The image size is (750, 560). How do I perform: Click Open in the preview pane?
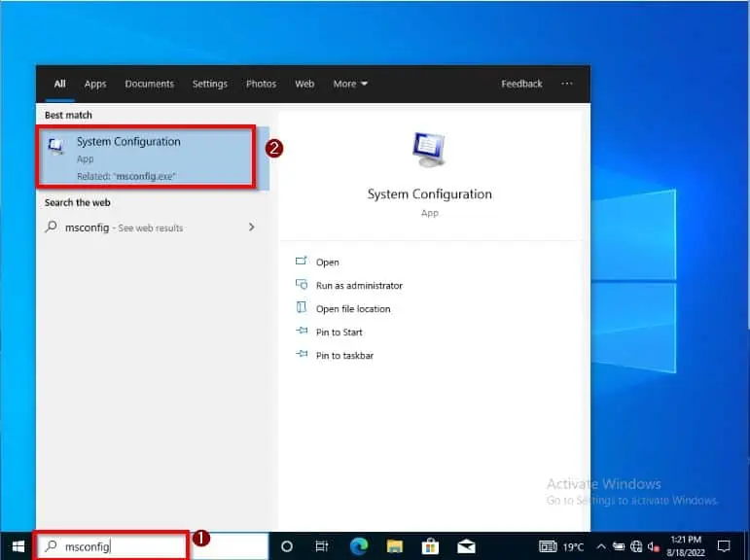tap(327, 262)
